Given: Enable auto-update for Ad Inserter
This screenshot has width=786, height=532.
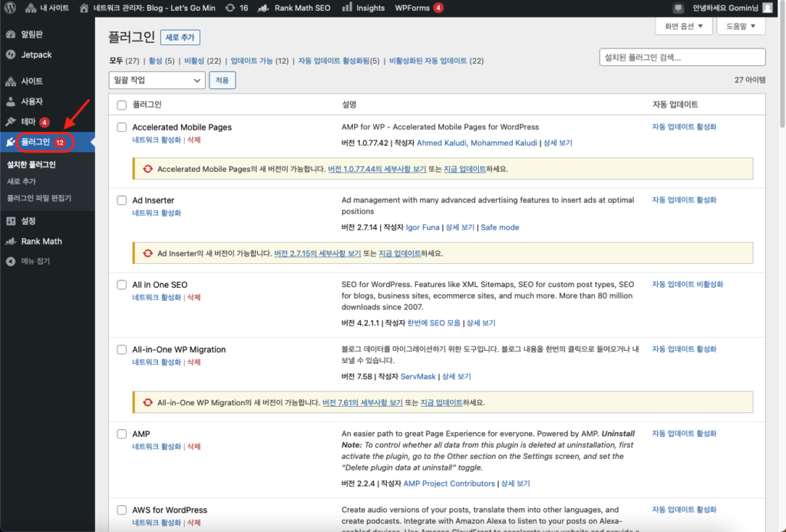Looking at the screenshot, I should point(684,200).
